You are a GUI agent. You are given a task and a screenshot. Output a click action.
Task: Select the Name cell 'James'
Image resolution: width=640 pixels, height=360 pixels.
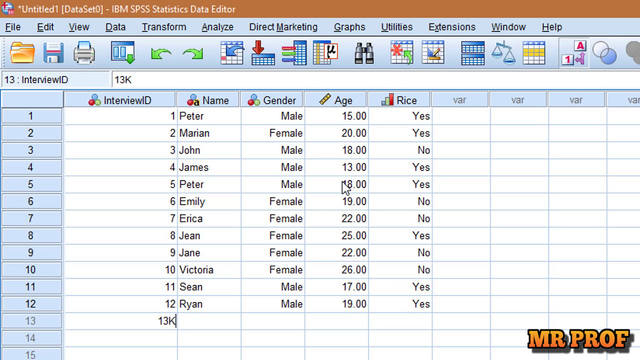(209, 167)
